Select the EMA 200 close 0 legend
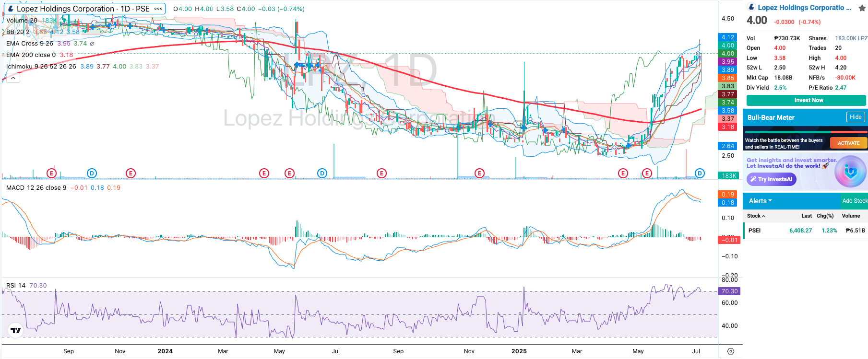This screenshot has width=868, height=359. (x=31, y=55)
